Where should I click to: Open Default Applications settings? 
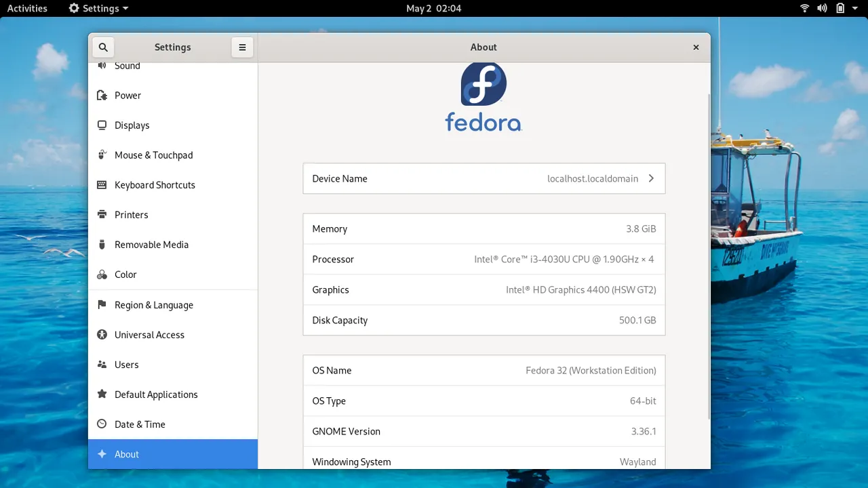tap(173, 394)
